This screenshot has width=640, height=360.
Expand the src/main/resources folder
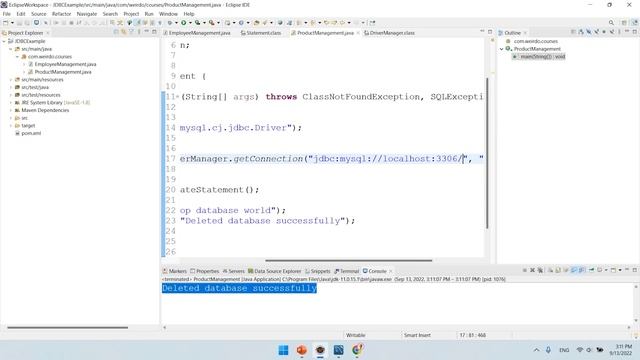pyautogui.click(x=11, y=80)
